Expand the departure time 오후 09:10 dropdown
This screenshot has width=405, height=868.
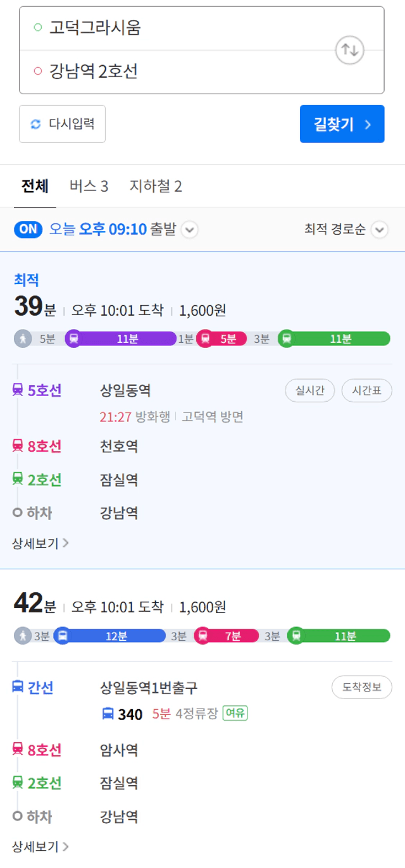click(190, 230)
